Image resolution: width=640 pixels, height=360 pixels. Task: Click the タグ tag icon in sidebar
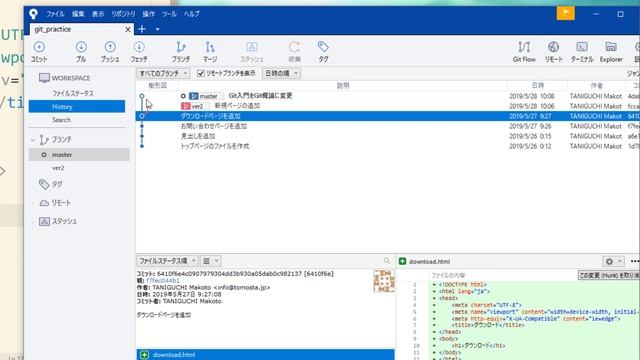44,184
